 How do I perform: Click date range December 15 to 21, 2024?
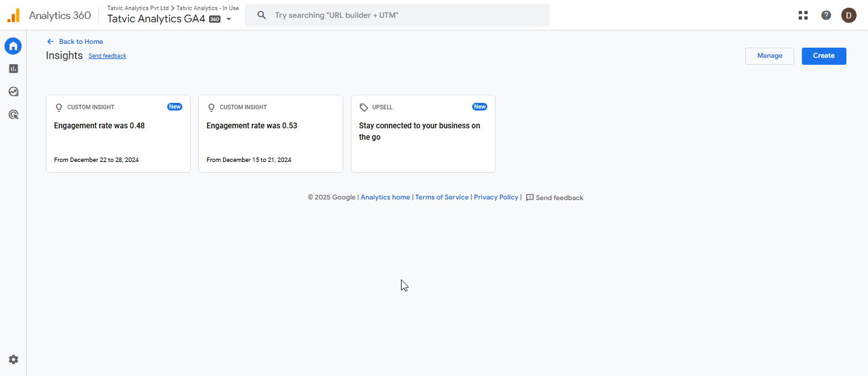click(249, 160)
